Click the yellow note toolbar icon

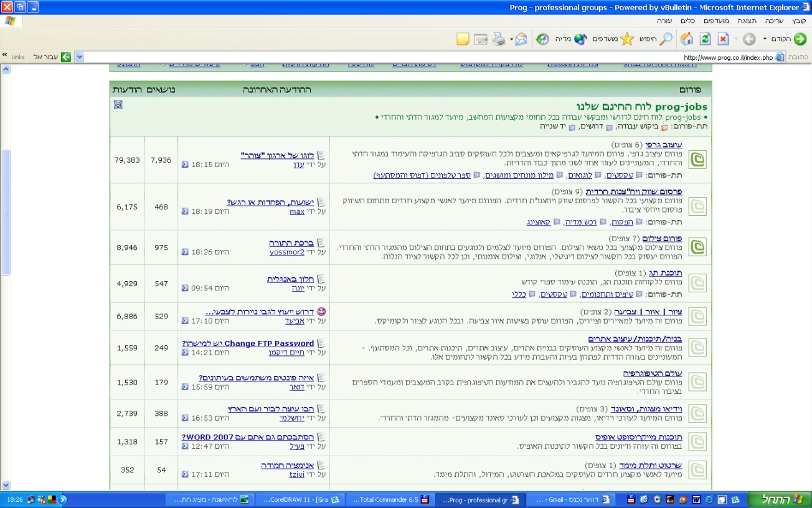(x=463, y=39)
